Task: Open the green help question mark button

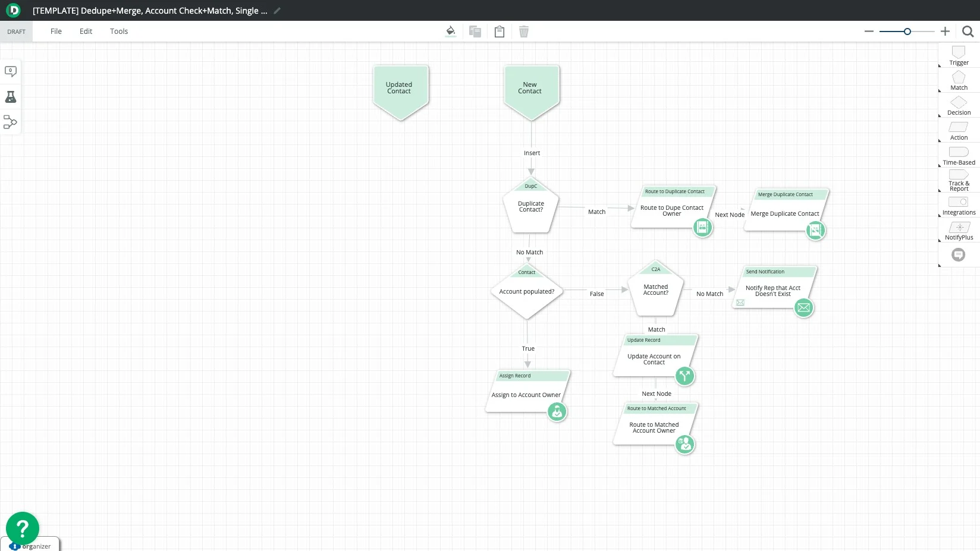Action: (x=23, y=528)
